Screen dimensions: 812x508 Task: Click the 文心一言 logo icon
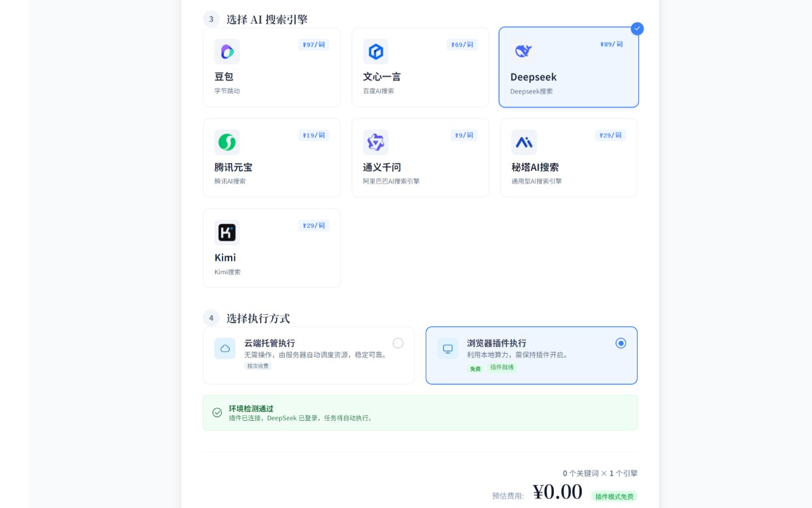[x=376, y=51]
